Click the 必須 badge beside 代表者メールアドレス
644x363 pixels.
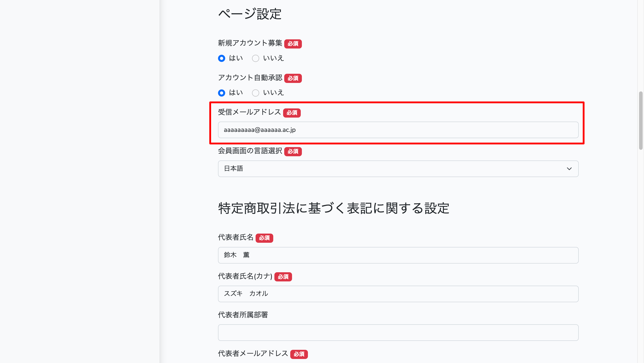pos(299,354)
